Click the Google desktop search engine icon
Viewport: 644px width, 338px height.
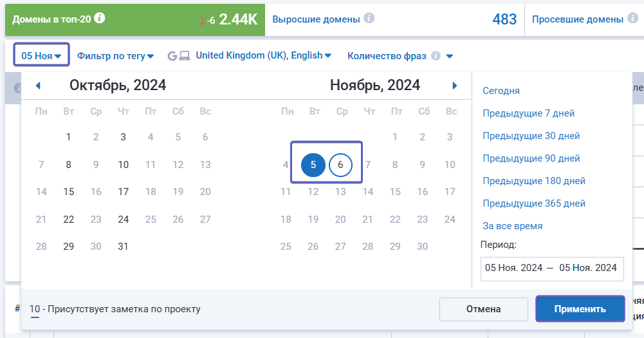178,56
